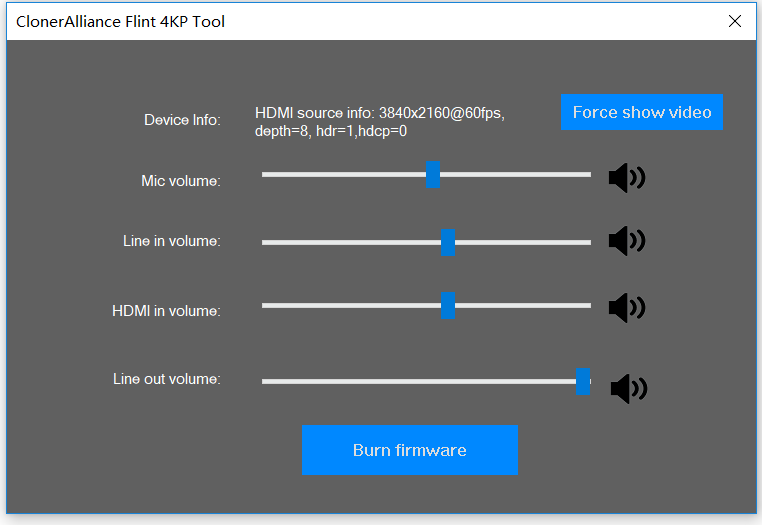Close the ClonerAlliance Flint 4KP Tool window
This screenshot has height=525, width=762.
[735, 21]
